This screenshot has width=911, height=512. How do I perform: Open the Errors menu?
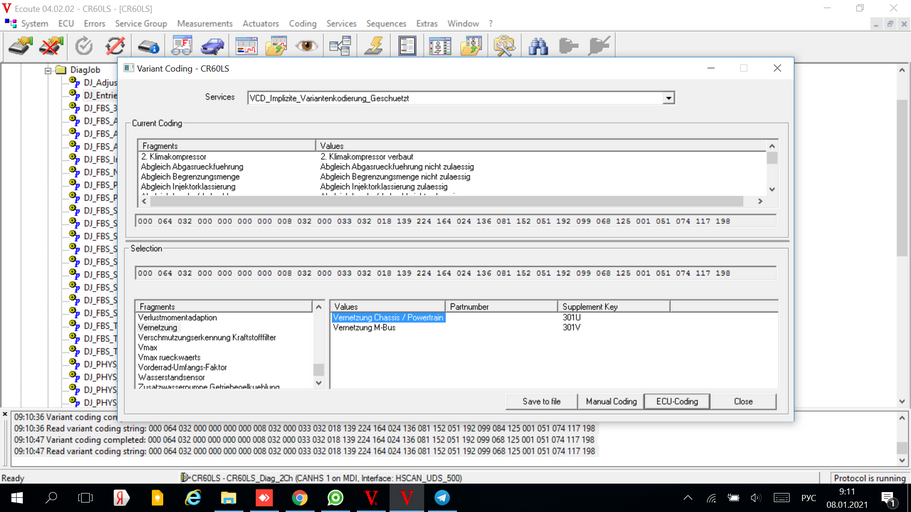[x=94, y=24]
